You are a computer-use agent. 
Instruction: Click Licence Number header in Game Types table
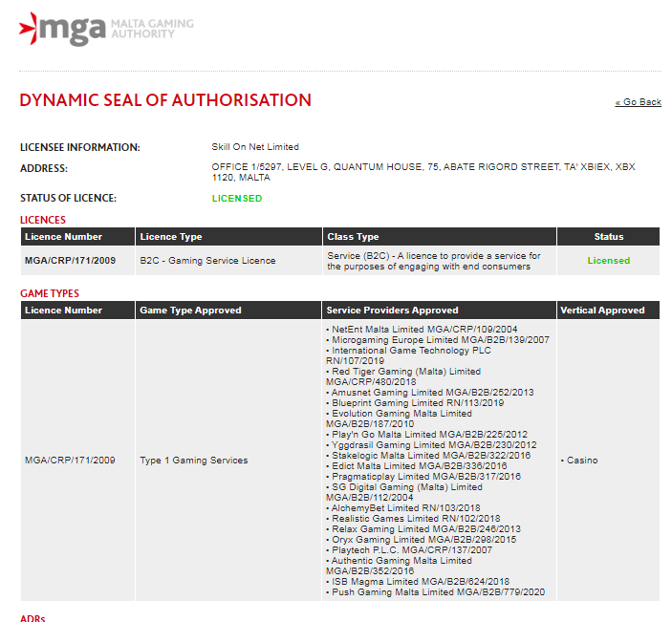click(x=77, y=311)
